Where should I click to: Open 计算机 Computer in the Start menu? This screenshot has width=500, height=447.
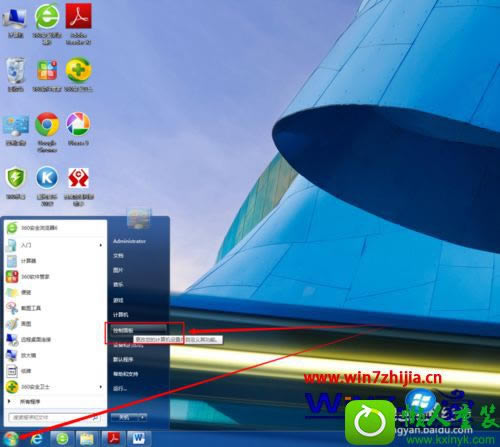121,315
